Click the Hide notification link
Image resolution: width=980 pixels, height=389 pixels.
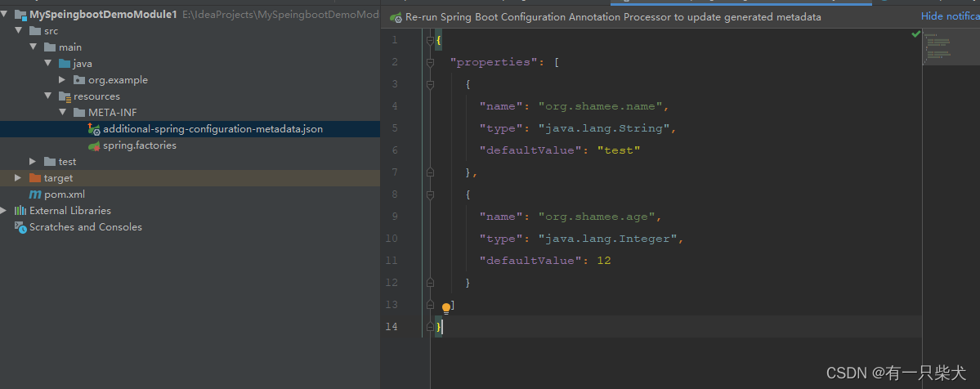pyautogui.click(x=950, y=16)
